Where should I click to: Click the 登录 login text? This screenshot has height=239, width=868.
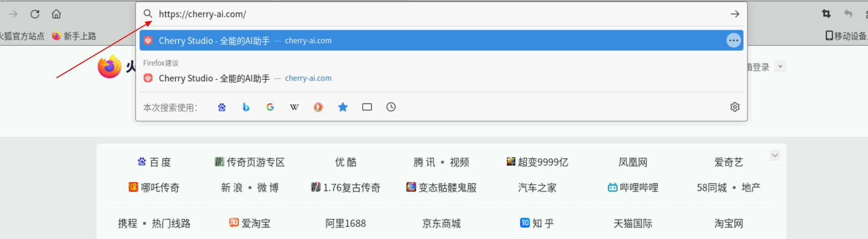[x=760, y=67]
